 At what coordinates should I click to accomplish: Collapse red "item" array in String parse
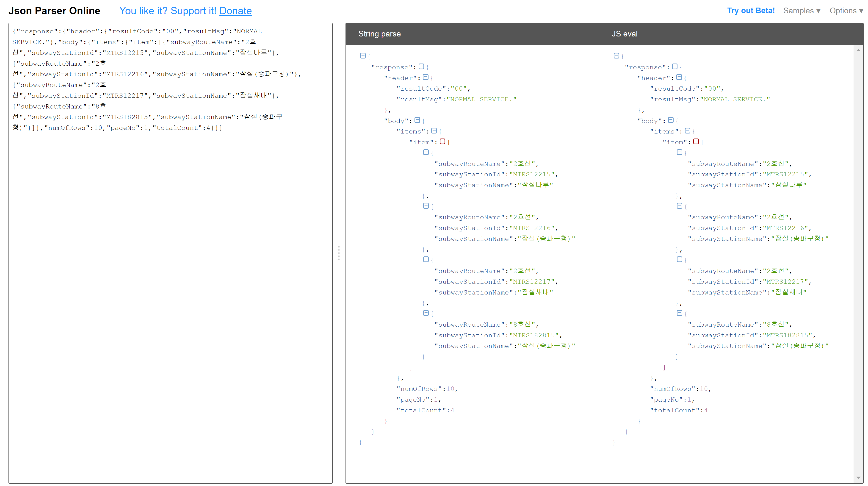(x=442, y=142)
